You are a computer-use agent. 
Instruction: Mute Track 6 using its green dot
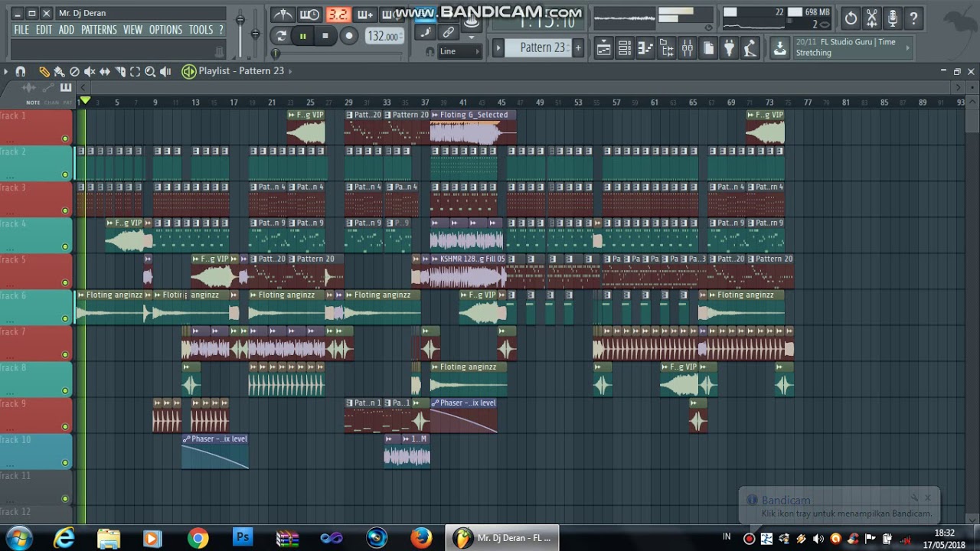(65, 318)
